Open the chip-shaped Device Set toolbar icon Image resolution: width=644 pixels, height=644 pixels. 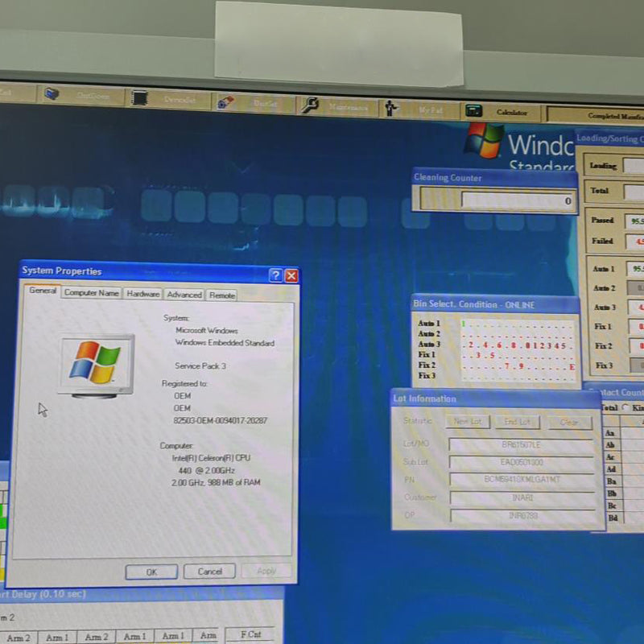pos(139,97)
